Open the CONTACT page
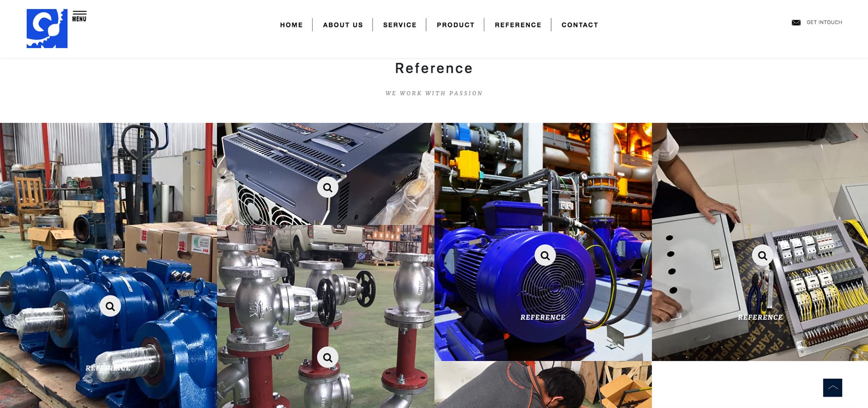The image size is (868, 408). (579, 25)
